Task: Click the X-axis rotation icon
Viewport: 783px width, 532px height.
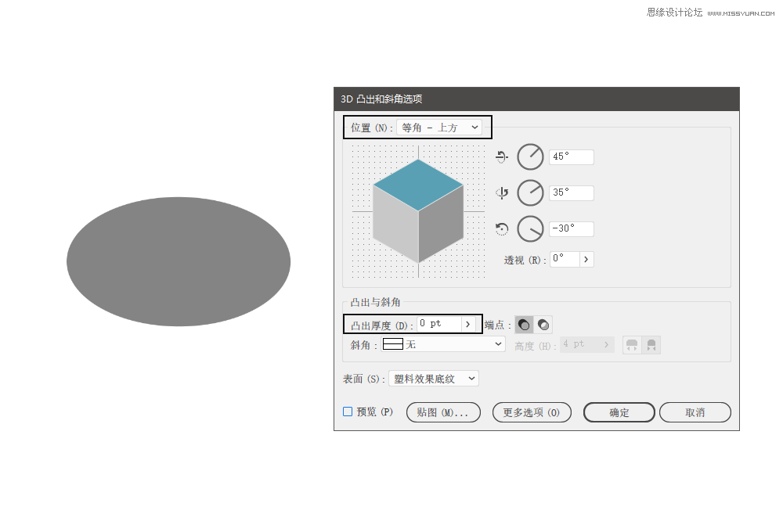Action: (x=502, y=157)
